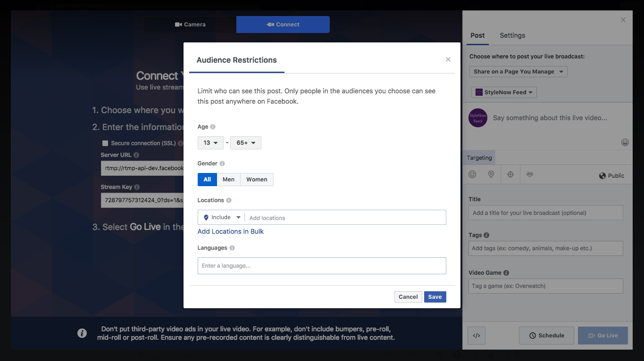Click the feeling/activity smiley icon
The image size is (644, 361).
pos(472,175)
